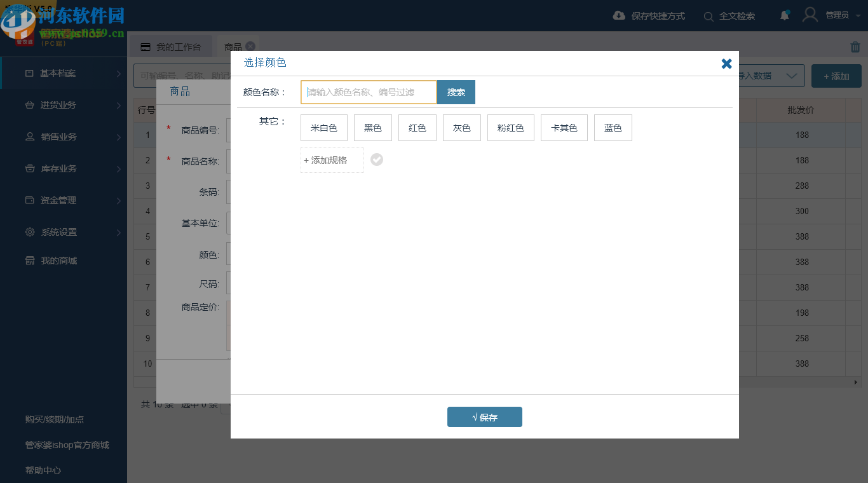Click the 系统设置 gear icon

click(28, 232)
